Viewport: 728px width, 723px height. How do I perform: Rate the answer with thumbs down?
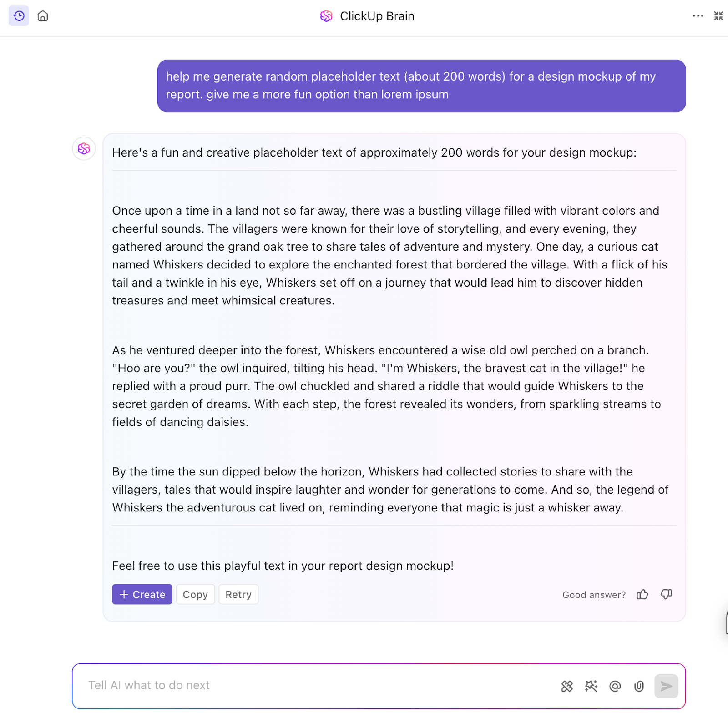point(666,594)
